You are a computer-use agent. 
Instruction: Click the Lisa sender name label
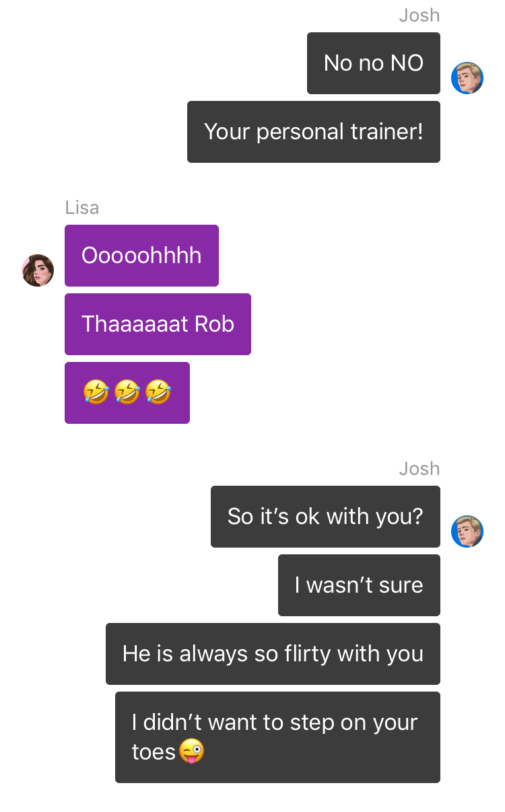82,207
